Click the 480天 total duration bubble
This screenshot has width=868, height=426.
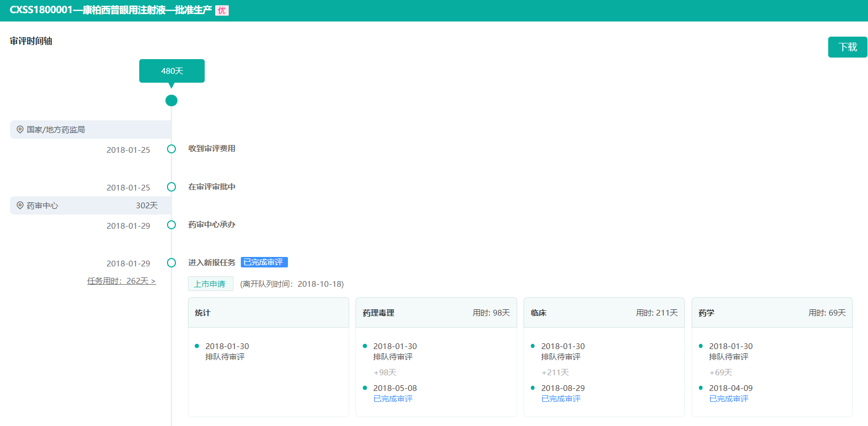(x=172, y=71)
